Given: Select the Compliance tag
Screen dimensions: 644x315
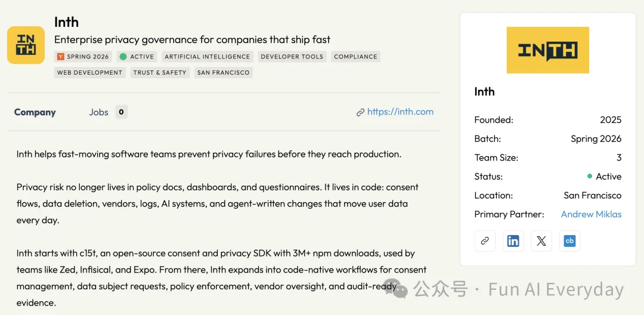Looking at the screenshot, I should (355, 57).
